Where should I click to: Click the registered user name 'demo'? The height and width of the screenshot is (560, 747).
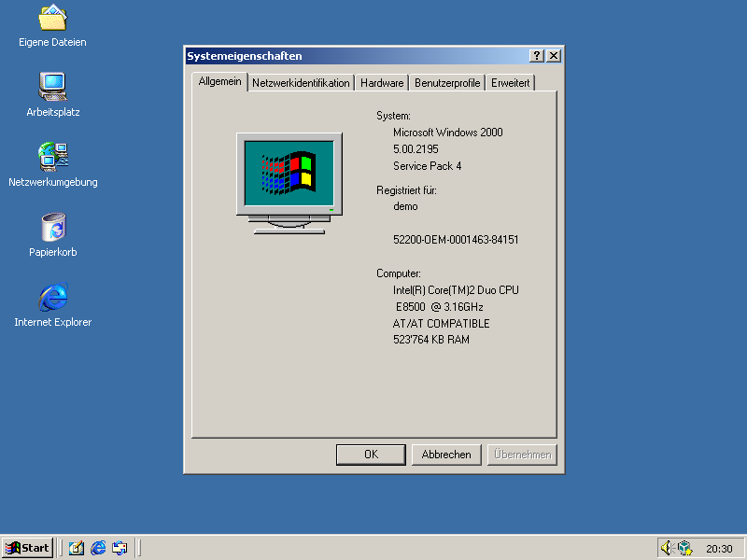point(405,206)
